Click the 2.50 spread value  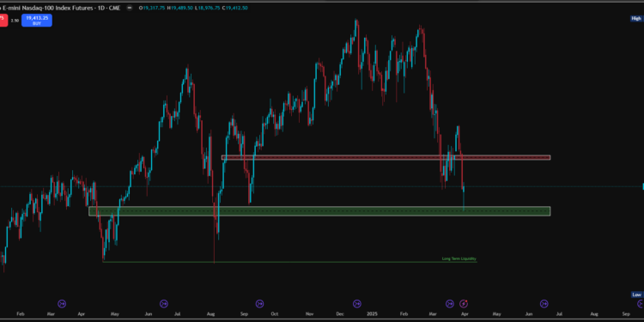15,21
